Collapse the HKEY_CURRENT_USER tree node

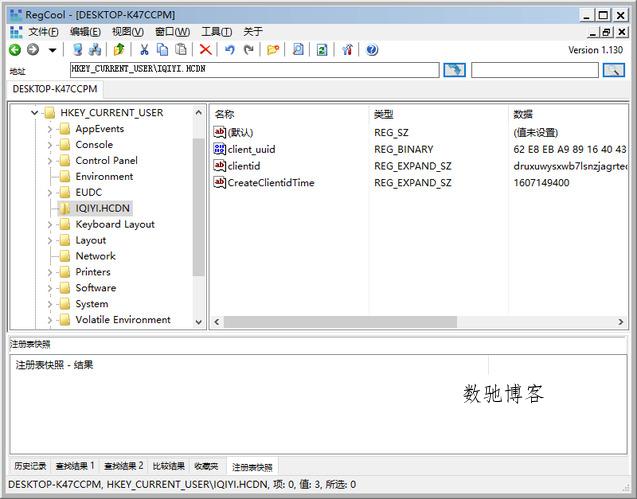(35, 113)
